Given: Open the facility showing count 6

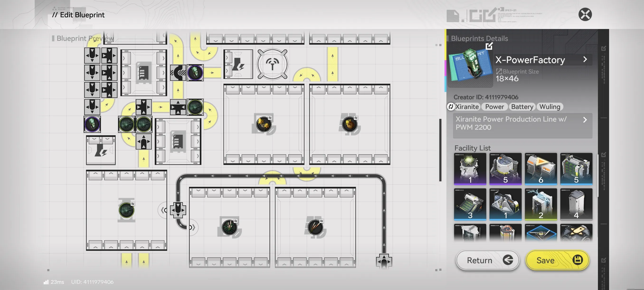Looking at the screenshot, I should pos(540,169).
